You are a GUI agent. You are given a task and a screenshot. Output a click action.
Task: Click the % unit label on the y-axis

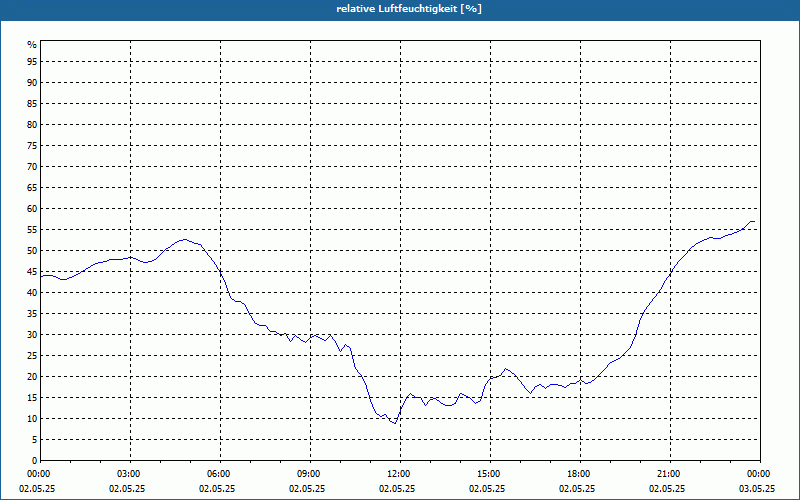[32, 45]
